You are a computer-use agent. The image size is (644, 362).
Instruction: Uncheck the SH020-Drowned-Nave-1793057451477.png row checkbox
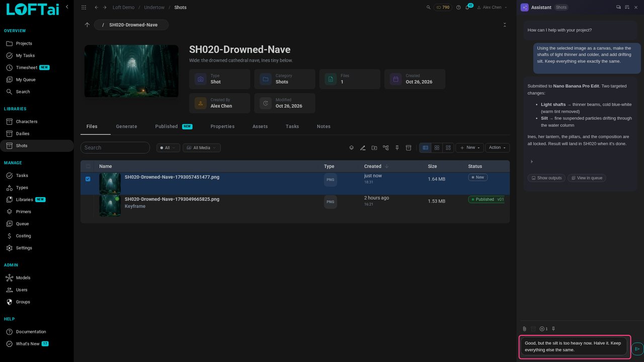88,178
